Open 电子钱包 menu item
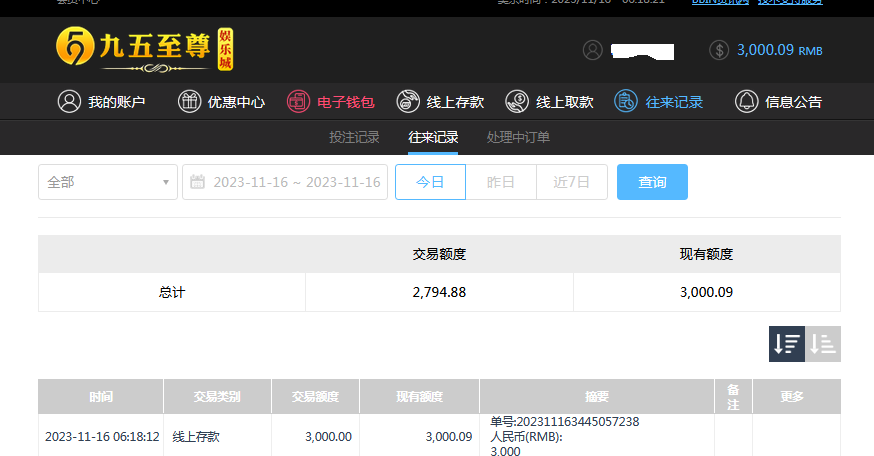 [x=346, y=102]
